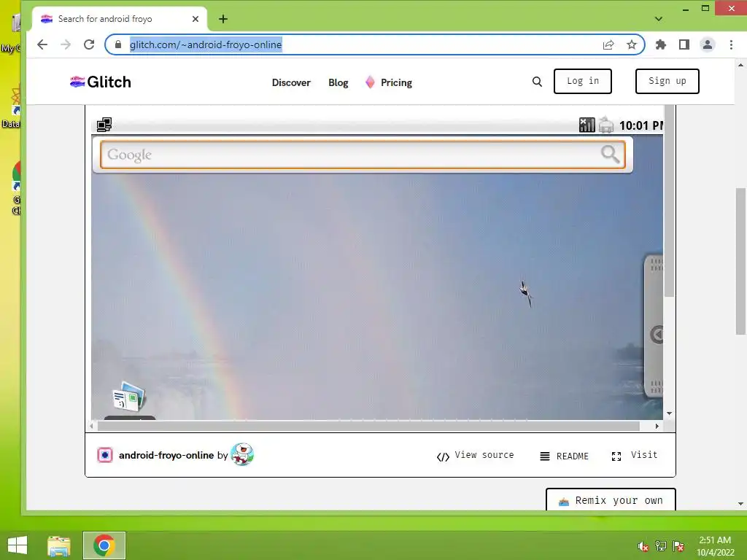
Task: Click the page's vertical scrollbar thumb
Action: point(741,262)
